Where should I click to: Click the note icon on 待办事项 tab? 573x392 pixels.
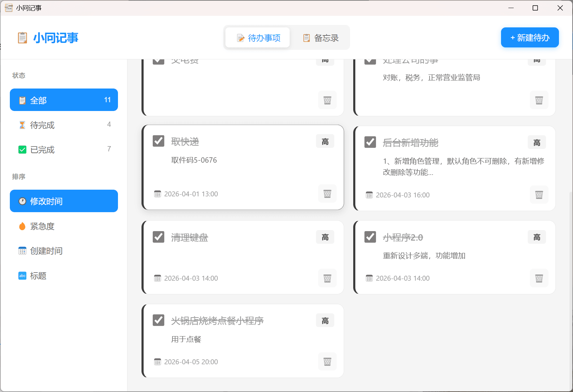tap(241, 38)
